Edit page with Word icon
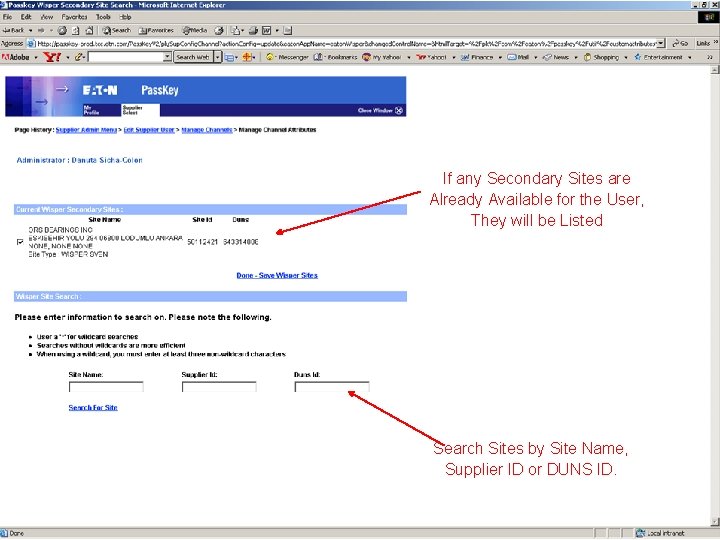 (x=267, y=30)
